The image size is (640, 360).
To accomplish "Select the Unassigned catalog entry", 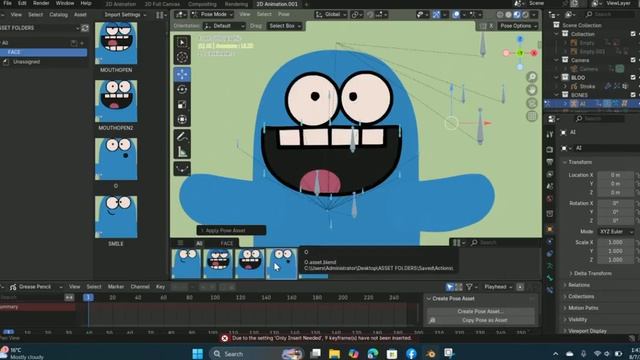I will [x=27, y=62].
